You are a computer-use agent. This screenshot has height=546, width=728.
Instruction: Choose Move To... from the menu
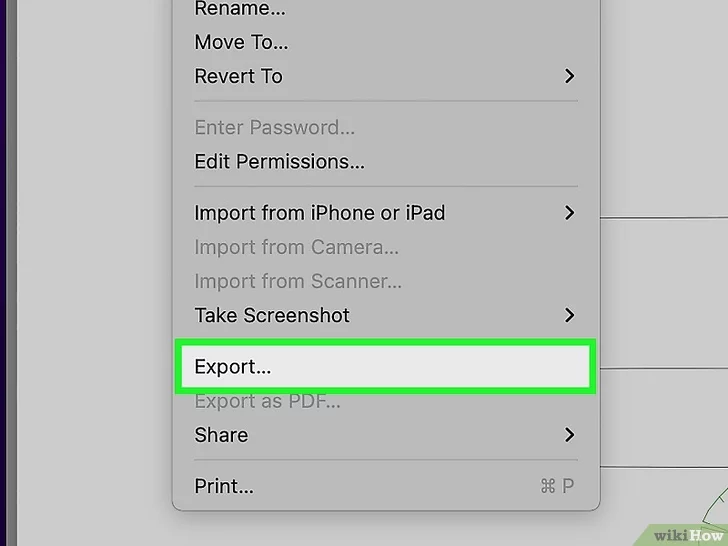coord(241,42)
